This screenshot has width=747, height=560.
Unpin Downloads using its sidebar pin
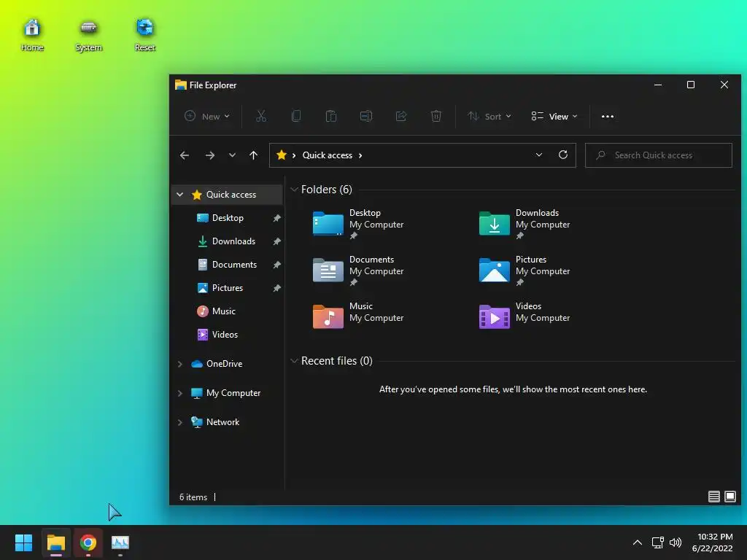pos(276,241)
